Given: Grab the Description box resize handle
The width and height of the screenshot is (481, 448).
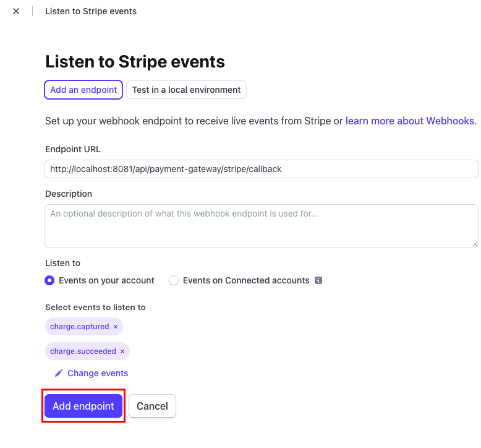Looking at the screenshot, I should tap(474, 243).
